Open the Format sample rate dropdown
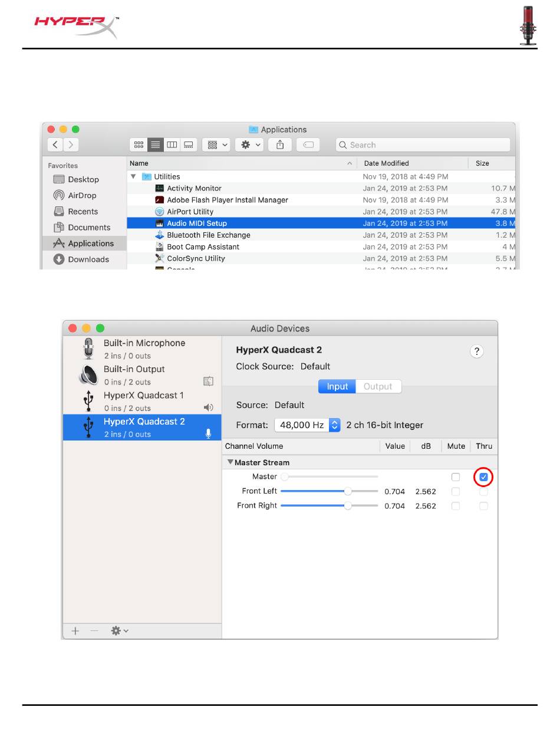Screen dimensions: 560x743 [334, 425]
